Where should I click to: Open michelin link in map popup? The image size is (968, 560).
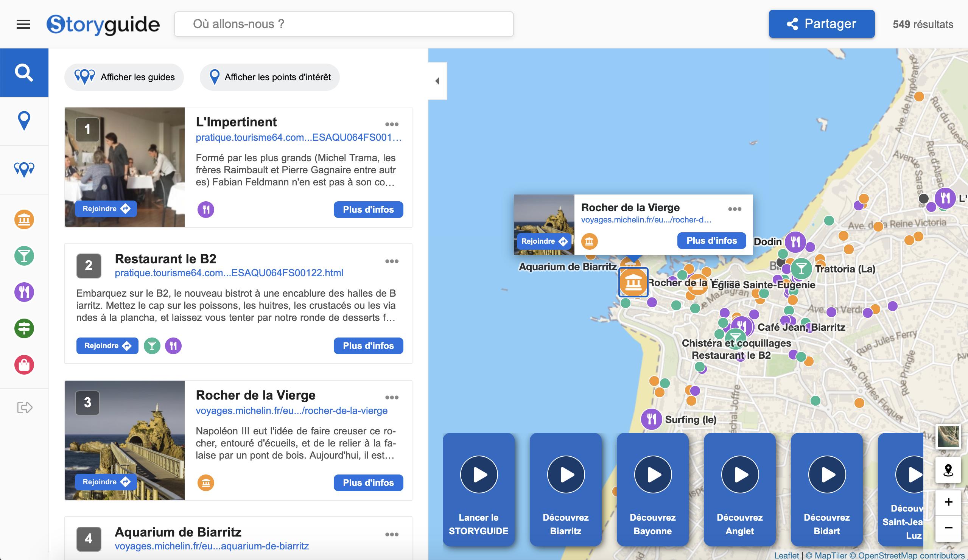point(646,220)
